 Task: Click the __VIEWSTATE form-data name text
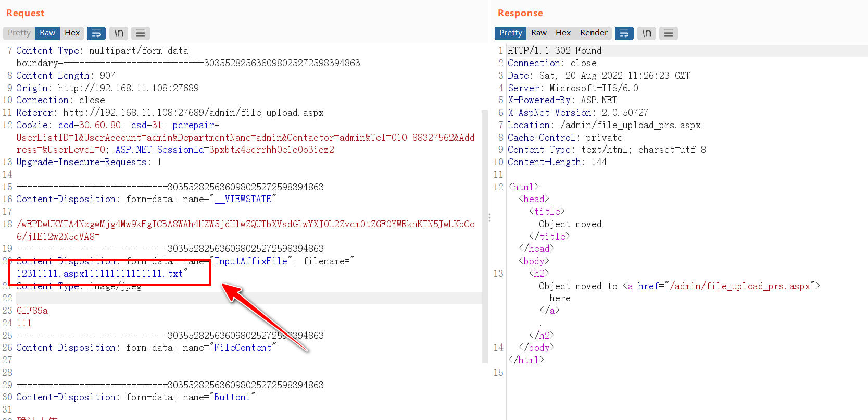pyautogui.click(x=243, y=199)
